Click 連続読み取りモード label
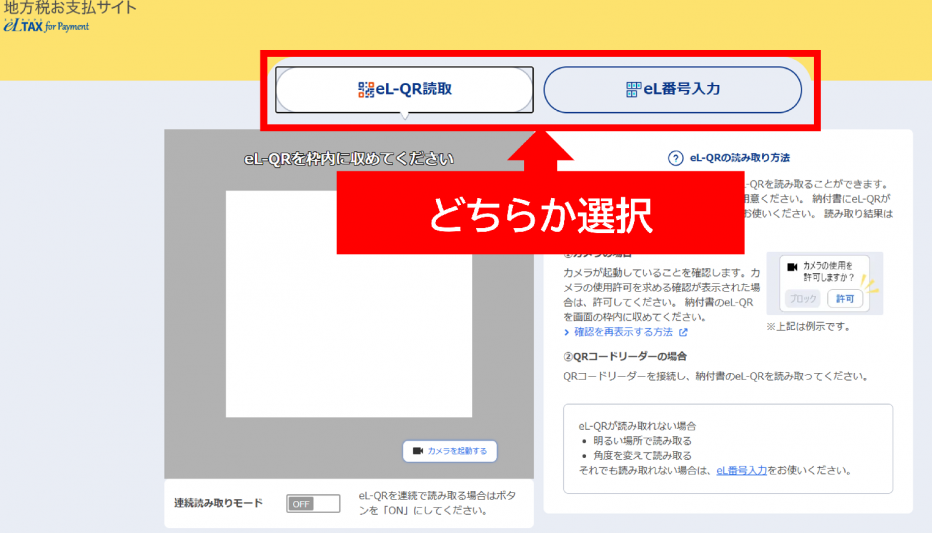 coord(218,503)
